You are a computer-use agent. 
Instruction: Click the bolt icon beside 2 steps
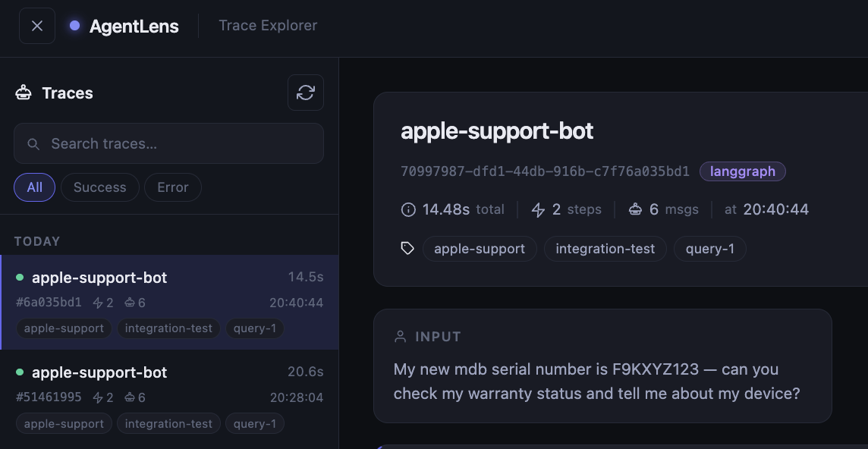(538, 210)
